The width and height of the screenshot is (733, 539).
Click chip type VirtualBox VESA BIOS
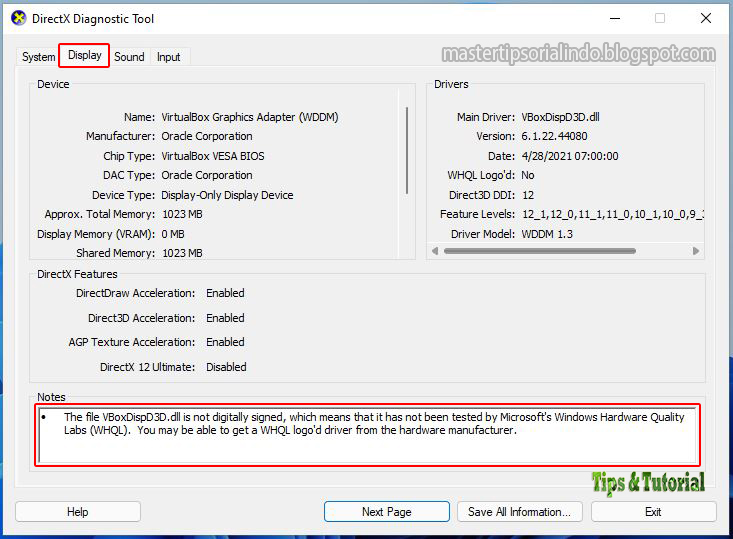point(213,156)
